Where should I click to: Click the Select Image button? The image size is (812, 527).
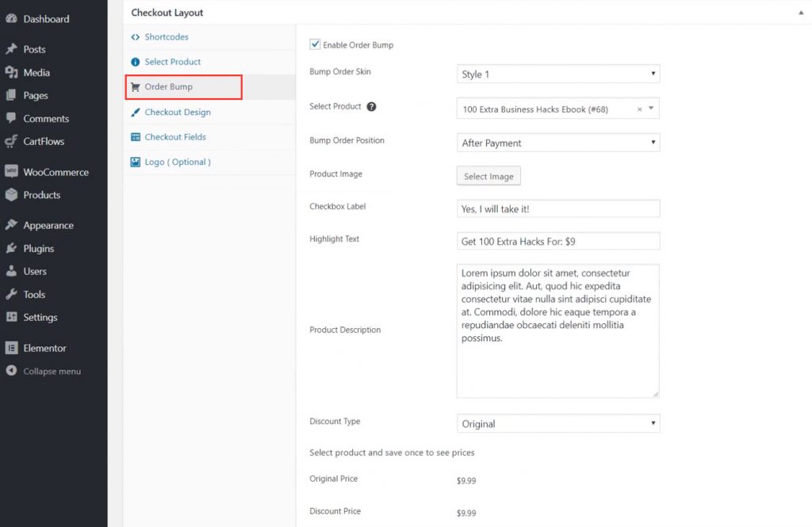(488, 176)
